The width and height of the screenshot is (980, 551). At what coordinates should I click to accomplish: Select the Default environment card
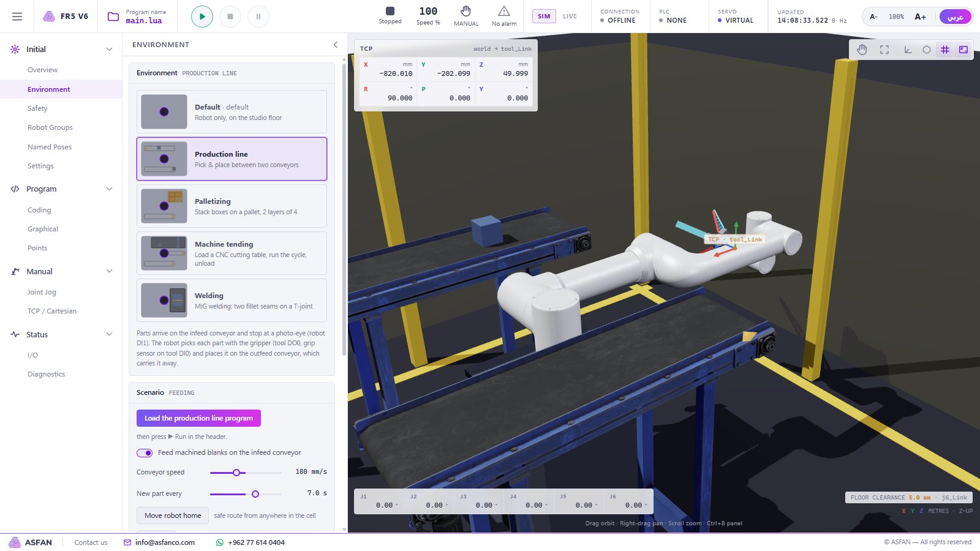pyautogui.click(x=232, y=111)
